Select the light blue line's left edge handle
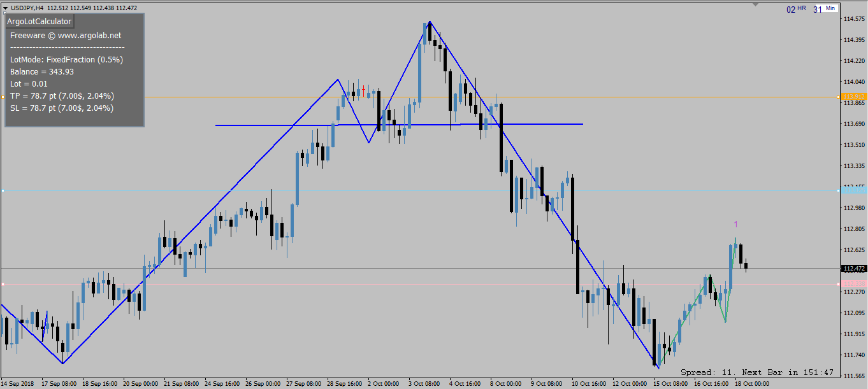 pyautogui.click(x=3, y=190)
